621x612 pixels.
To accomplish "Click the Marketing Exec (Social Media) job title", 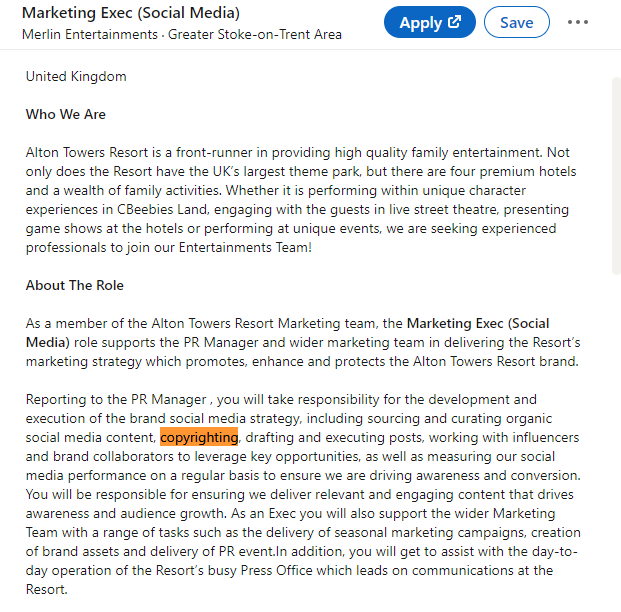I will (131, 13).
